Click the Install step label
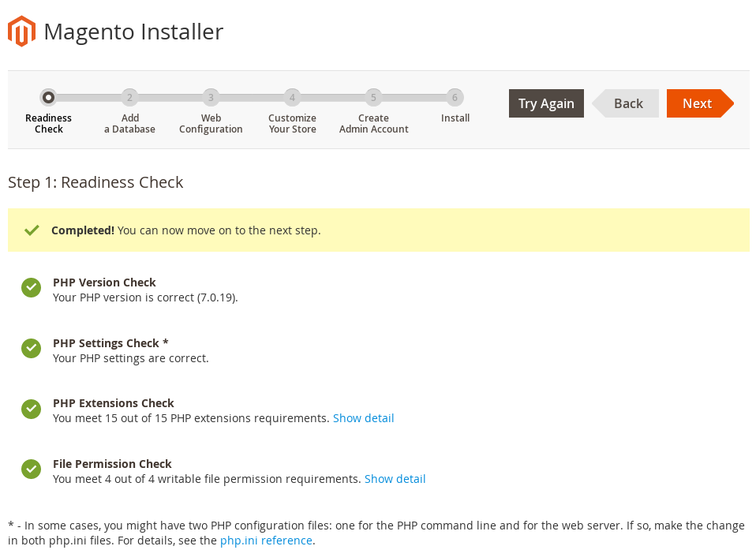 coord(455,118)
